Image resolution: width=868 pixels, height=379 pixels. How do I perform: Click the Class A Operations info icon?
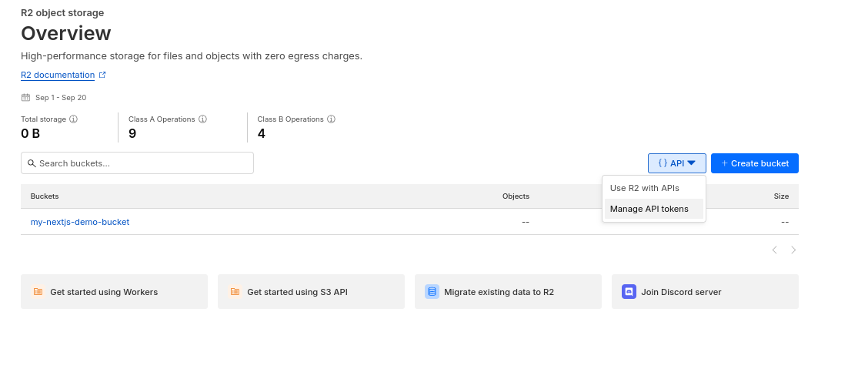[x=202, y=119]
